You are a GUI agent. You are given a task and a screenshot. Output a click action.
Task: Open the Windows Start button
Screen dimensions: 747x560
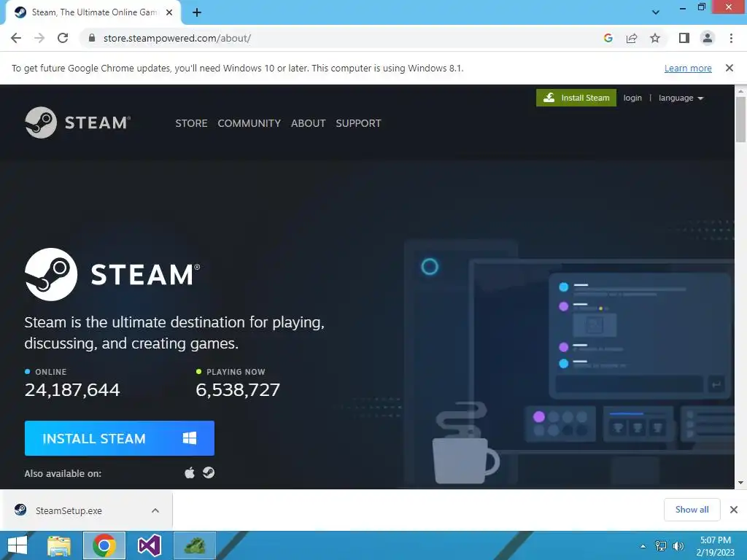18,545
